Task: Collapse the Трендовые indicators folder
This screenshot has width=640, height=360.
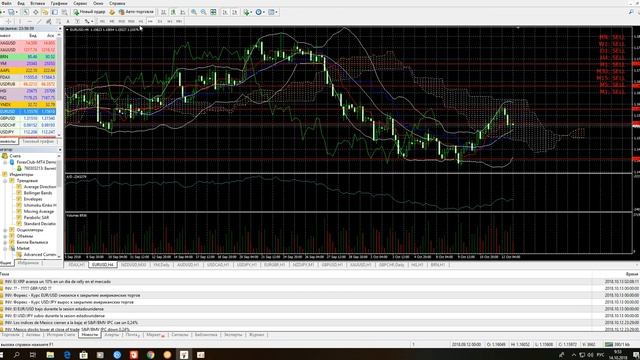Action: pos(5,180)
